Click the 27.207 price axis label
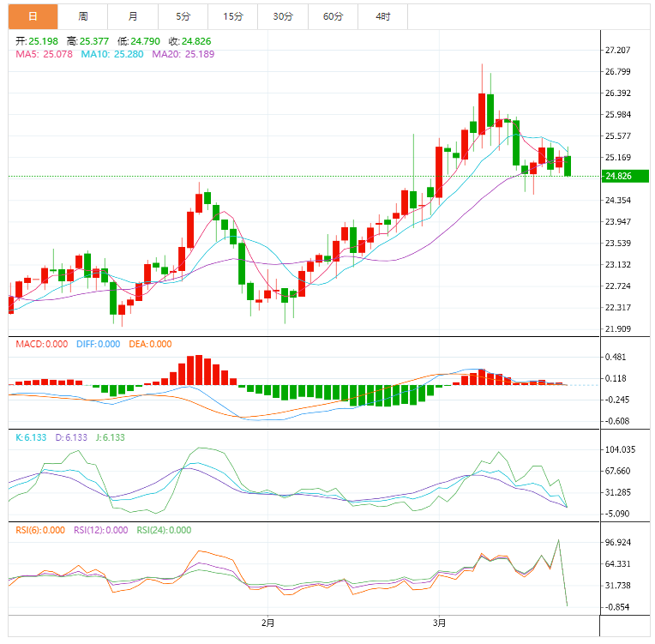 click(618, 51)
